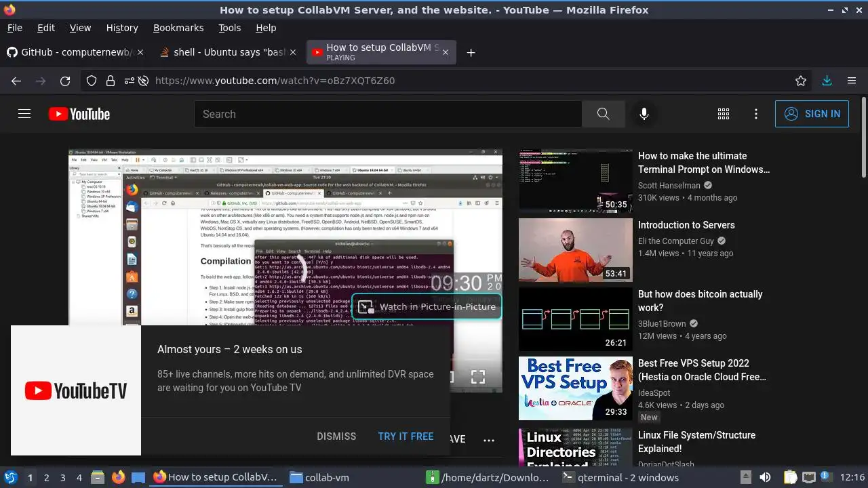Viewport: 868px width, 488px height.
Task: Click the autoplay blocked permissions icon in address bar
Action: [x=143, y=81]
